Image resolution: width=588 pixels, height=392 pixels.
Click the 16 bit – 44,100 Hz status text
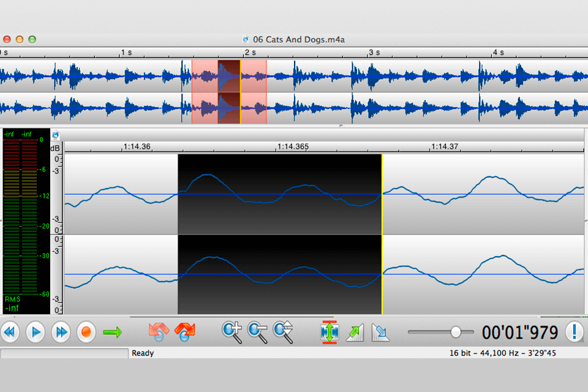[x=502, y=353]
